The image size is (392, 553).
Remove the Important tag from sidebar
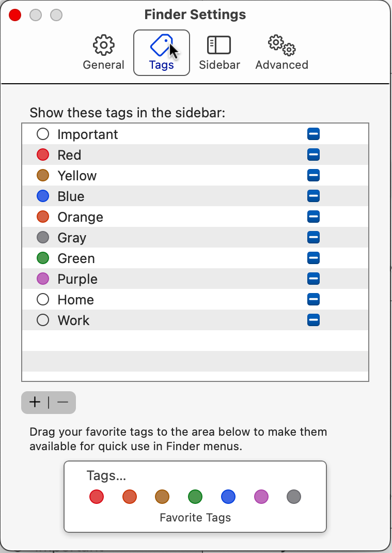point(313,133)
